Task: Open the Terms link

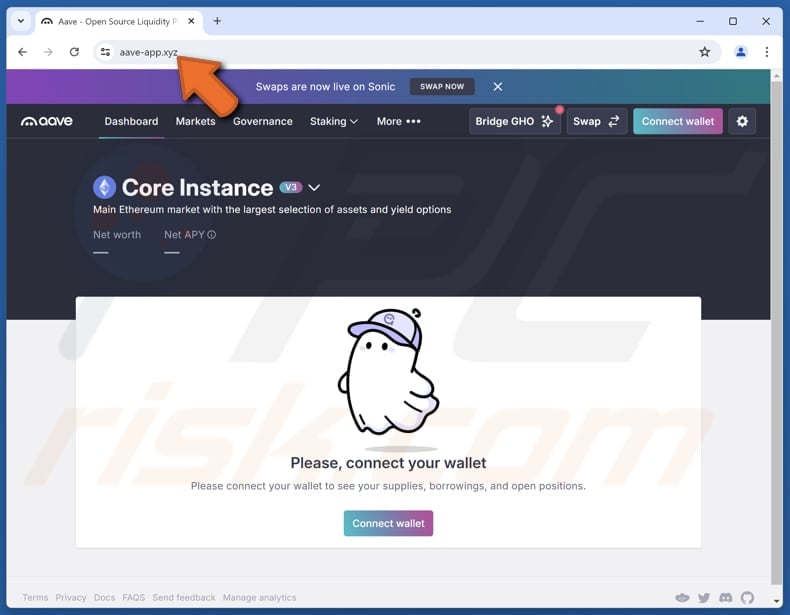Action: [x=35, y=598]
